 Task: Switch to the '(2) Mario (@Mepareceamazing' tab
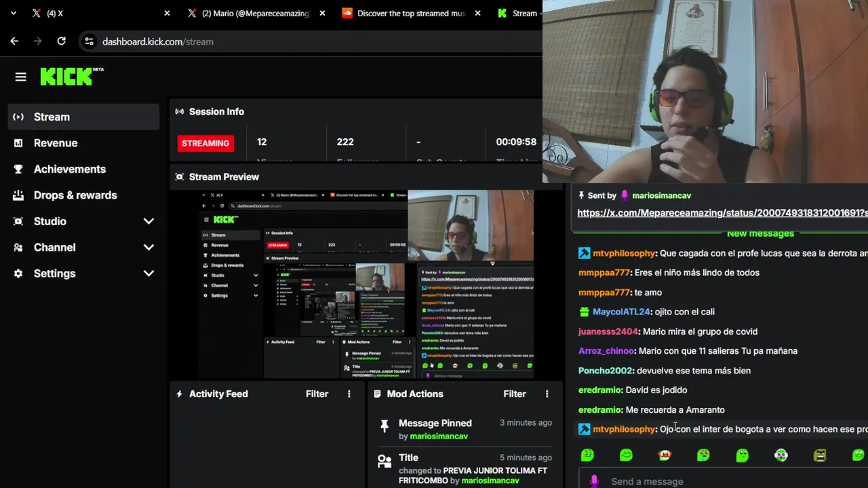255,13
